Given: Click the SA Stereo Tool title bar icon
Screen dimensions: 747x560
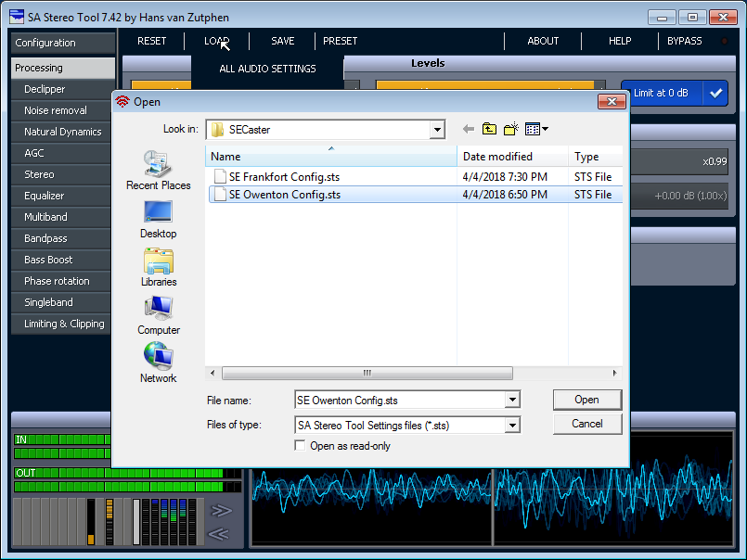Looking at the screenshot, I should pos(17,17).
